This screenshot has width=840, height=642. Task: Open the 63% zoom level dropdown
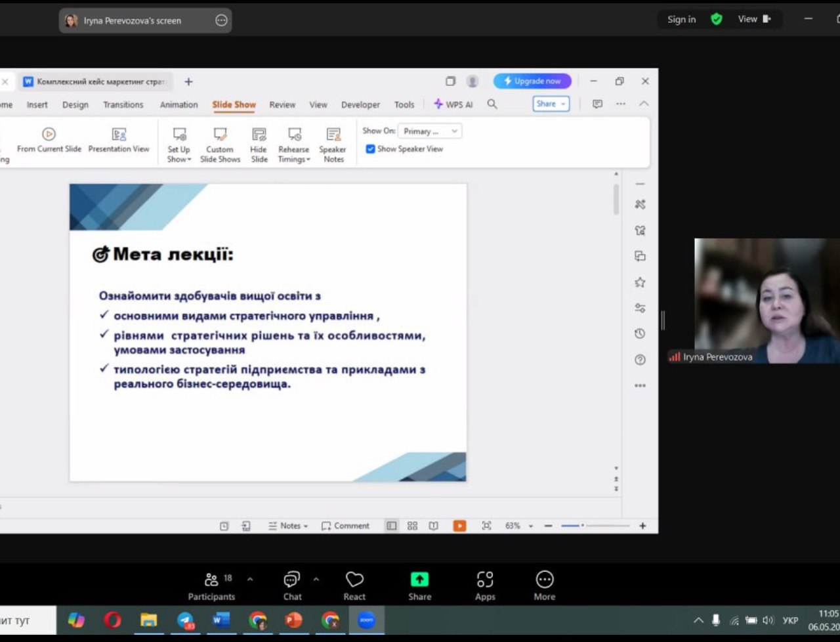click(519, 526)
